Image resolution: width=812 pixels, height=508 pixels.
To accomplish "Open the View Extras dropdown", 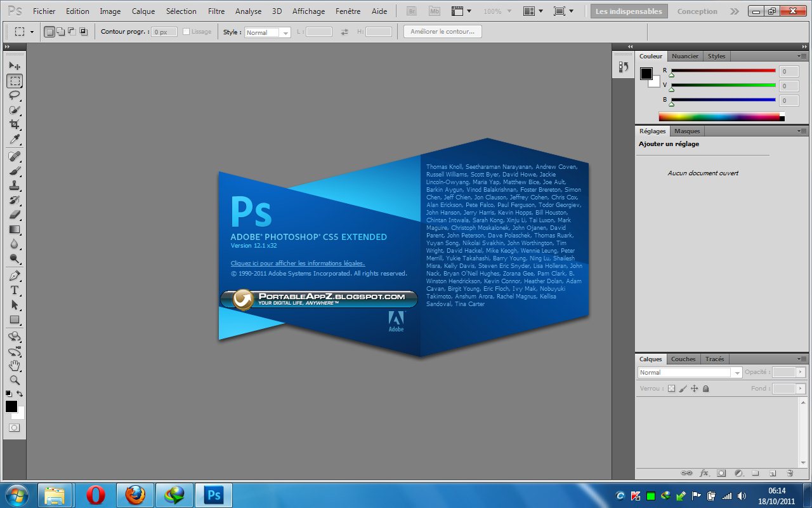I will click(x=461, y=11).
